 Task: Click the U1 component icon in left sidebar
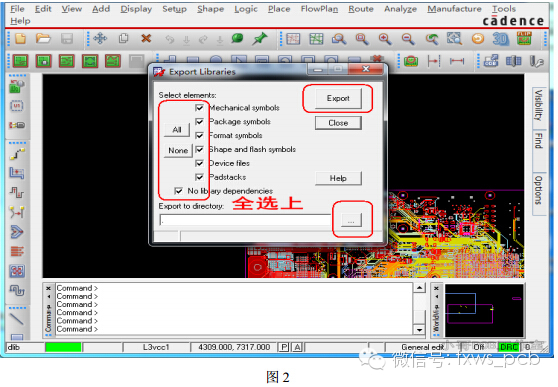(17, 106)
